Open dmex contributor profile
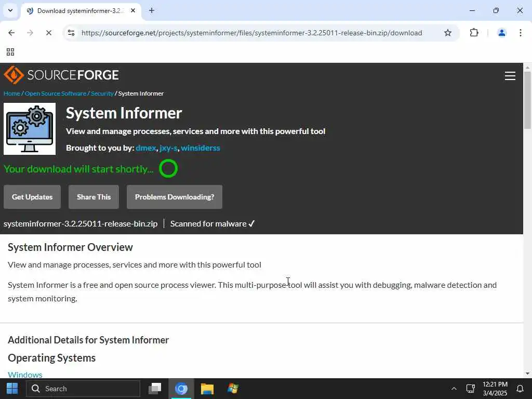 (146, 148)
